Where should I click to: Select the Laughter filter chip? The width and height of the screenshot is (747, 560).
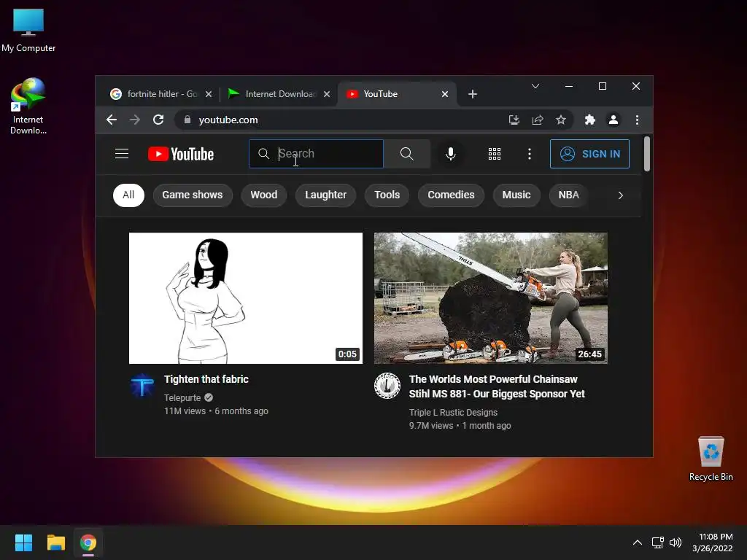pyautogui.click(x=326, y=195)
